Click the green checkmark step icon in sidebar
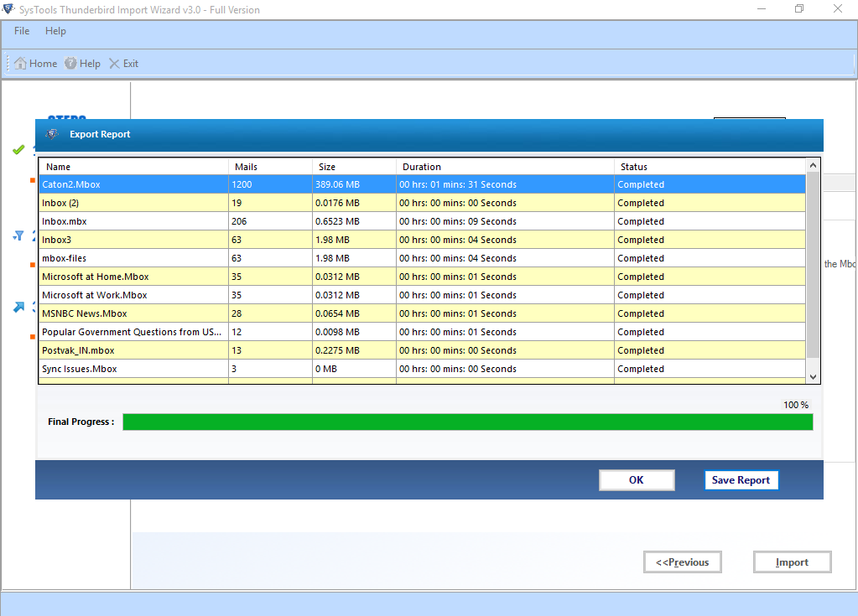Image resolution: width=858 pixels, height=616 pixels. pos(18,149)
